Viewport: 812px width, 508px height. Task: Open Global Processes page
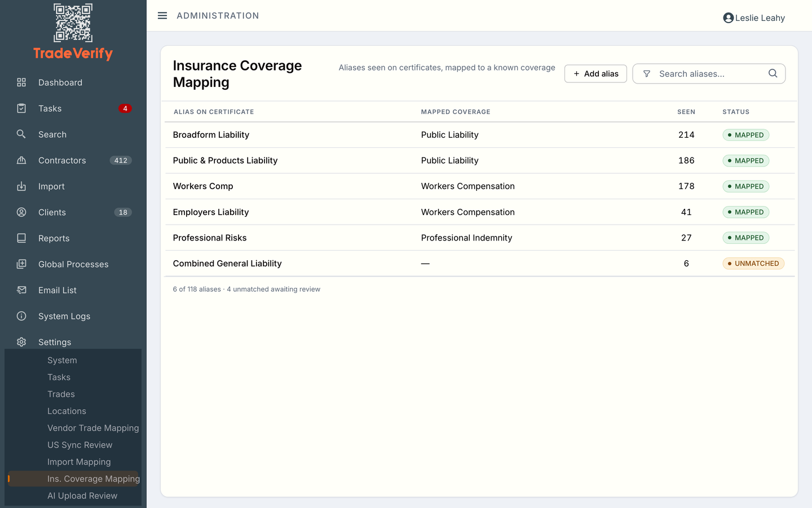pyautogui.click(x=73, y=264)
